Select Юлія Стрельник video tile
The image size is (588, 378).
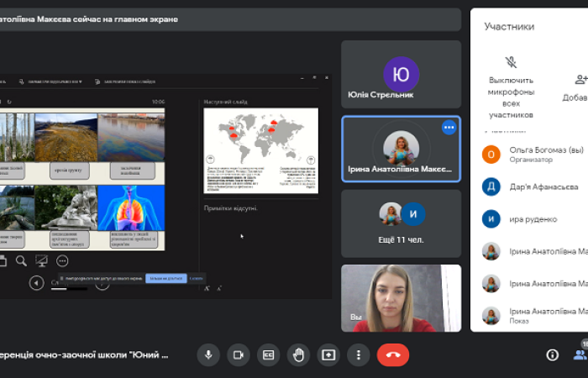click(401, 74)
